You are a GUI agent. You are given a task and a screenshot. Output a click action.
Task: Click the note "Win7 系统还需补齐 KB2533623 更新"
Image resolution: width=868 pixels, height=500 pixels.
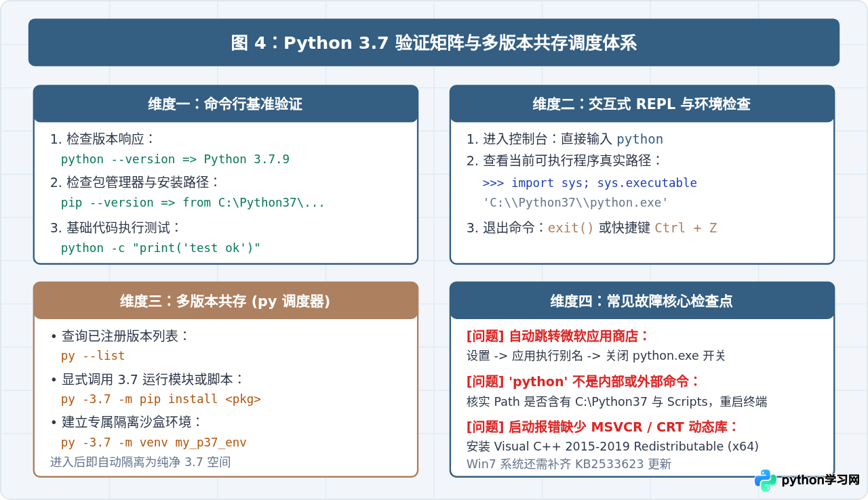(x=569, y=464)
